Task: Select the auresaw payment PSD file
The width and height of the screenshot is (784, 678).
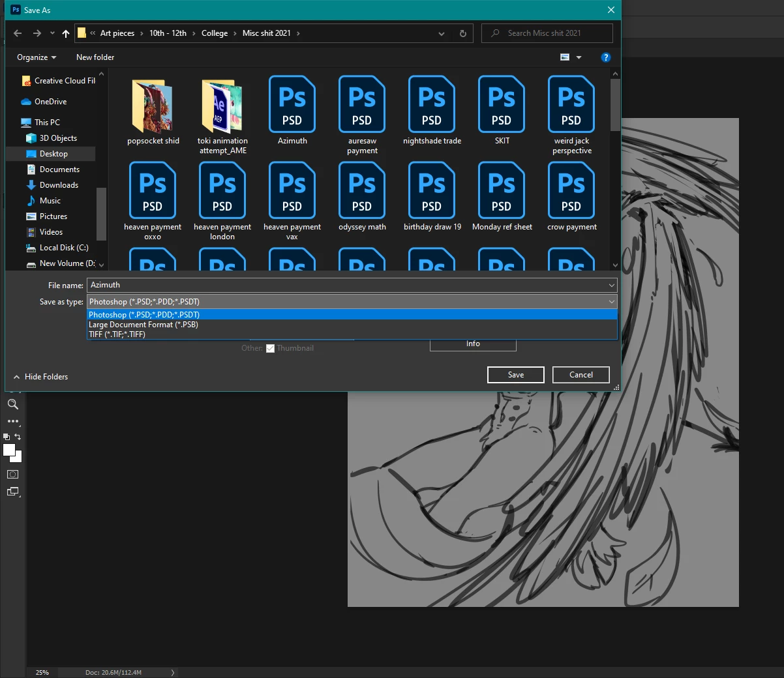Action: (362, 116)
